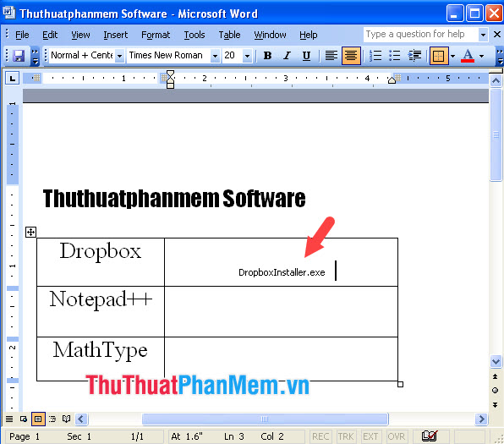Open the Edit menu
Screen dimensions: 504x444
coord(50,35)
